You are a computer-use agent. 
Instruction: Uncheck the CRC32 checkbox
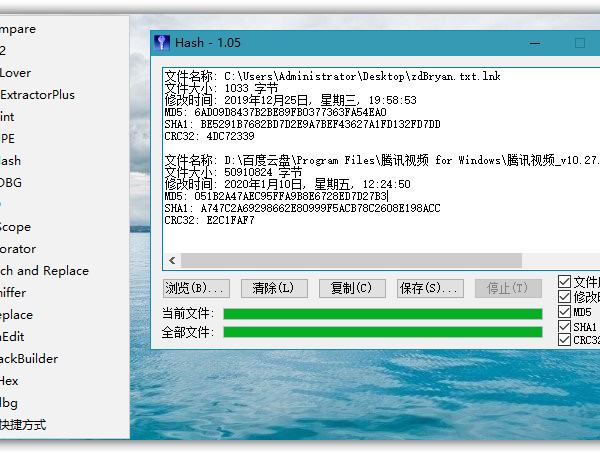point(565,340)
